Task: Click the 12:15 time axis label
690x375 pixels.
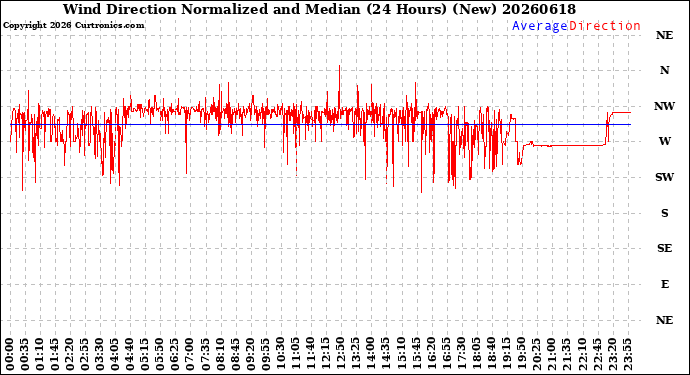Action: coord(325,355)
